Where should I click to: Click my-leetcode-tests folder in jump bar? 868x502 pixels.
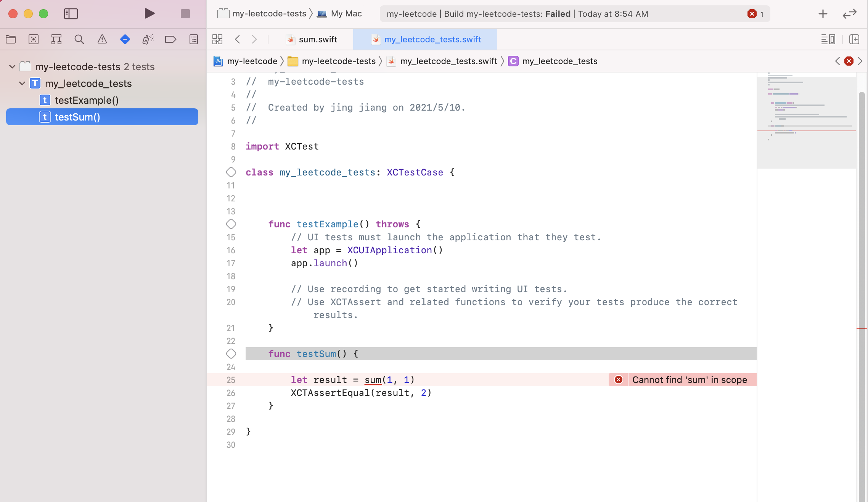click(x=331, y=61)
